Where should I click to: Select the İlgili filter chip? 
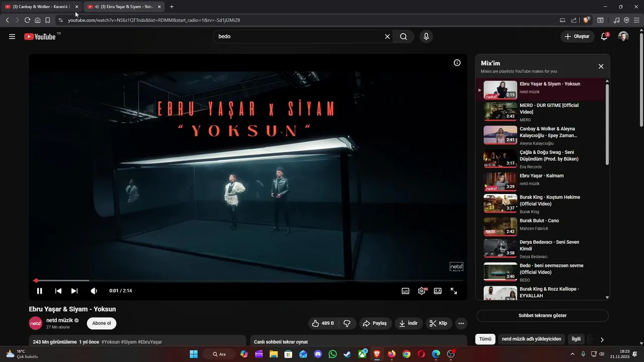click(576, 339)
